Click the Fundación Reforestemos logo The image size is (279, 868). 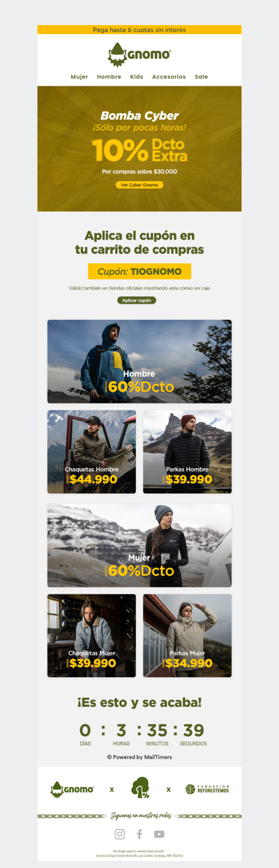tap(207, 789)
